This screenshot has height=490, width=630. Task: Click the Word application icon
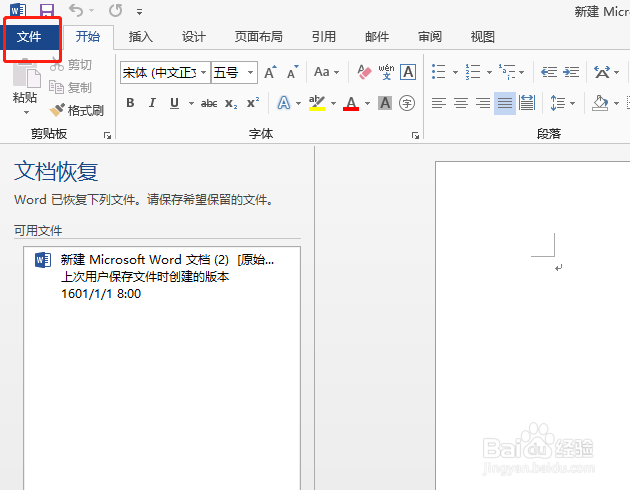pyautogui.click(x=18, y=10)
